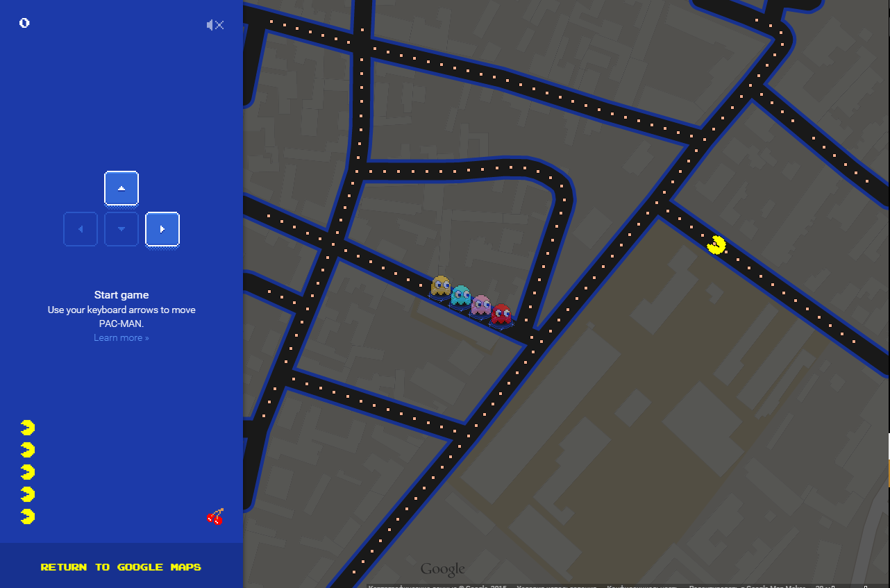Screen dimensions: 890x588
Task: Click the Pac-Man character on the road
Action: click(716, 245)
